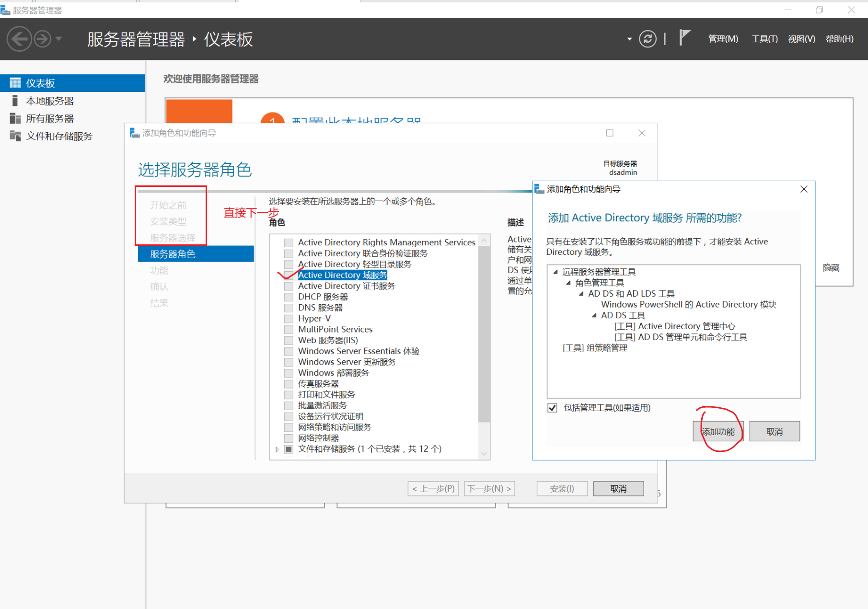Collapse 角色管理工具 tree node

click(568, 283)
